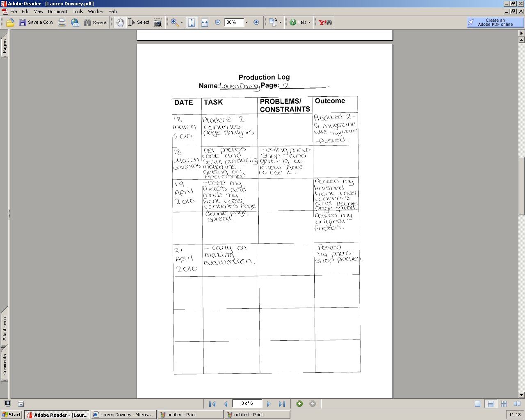Switch to single page layout view
Viewport: 525px width, 420px height.
(478, 404)
